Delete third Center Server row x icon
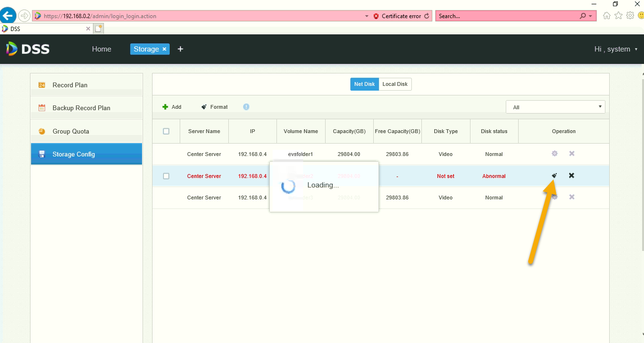644x343 pixels. 572,197
